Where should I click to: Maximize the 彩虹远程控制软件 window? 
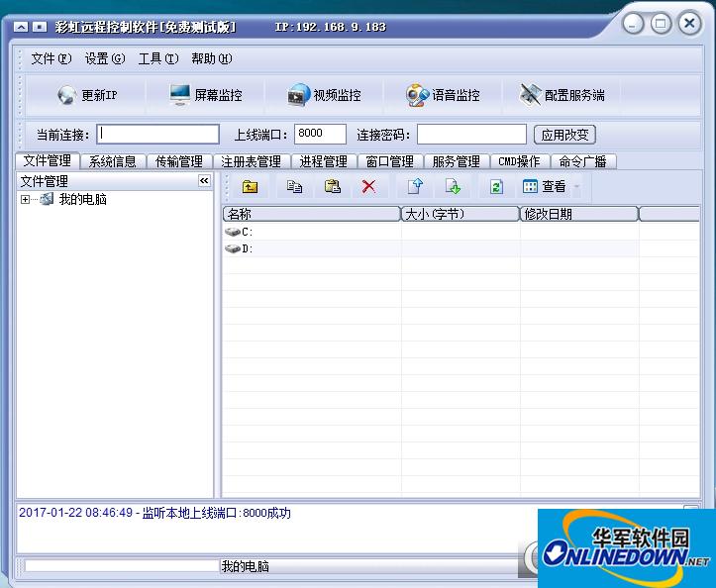pos(661,24)
